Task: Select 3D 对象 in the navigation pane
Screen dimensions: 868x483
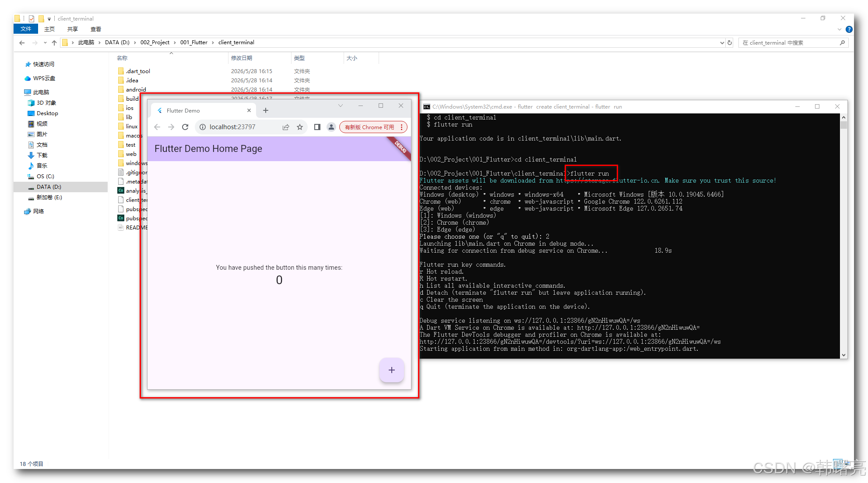Action: point(46,103)
